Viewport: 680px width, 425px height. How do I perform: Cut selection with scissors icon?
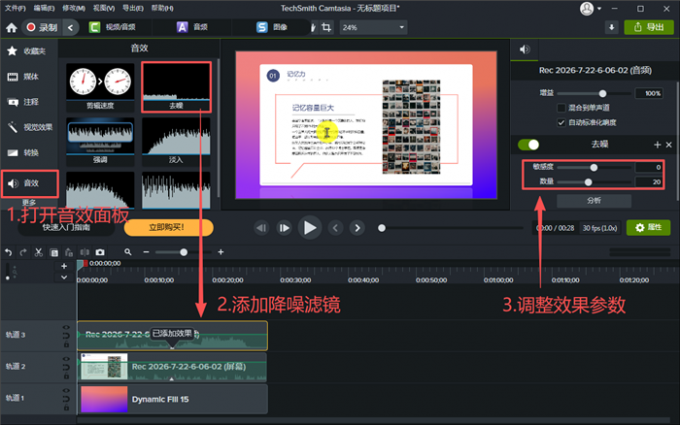pos(39,252)
